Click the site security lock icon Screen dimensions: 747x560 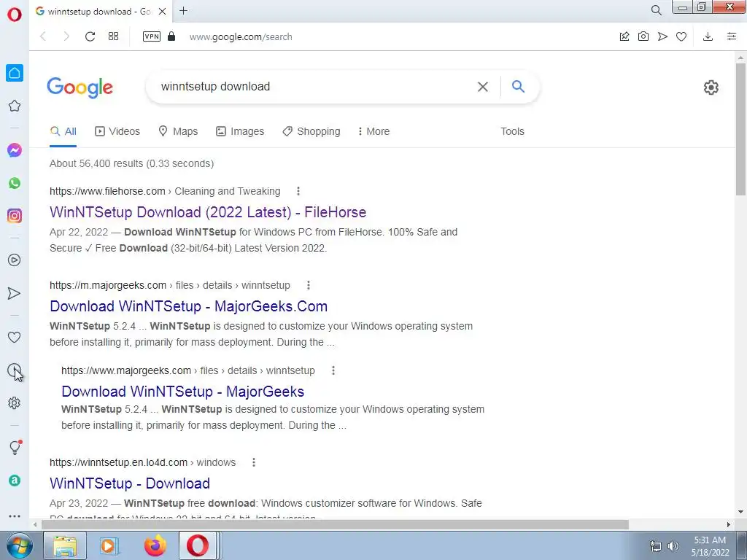(x=171, y=36)
